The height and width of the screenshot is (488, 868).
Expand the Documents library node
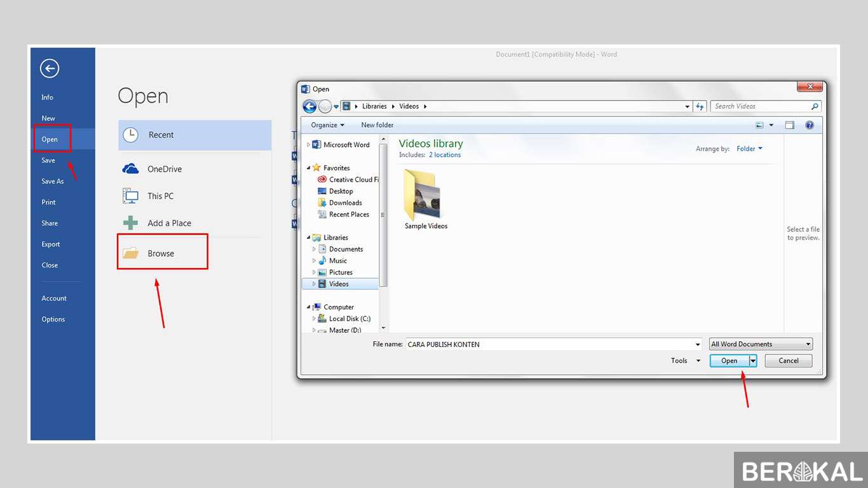314,249
